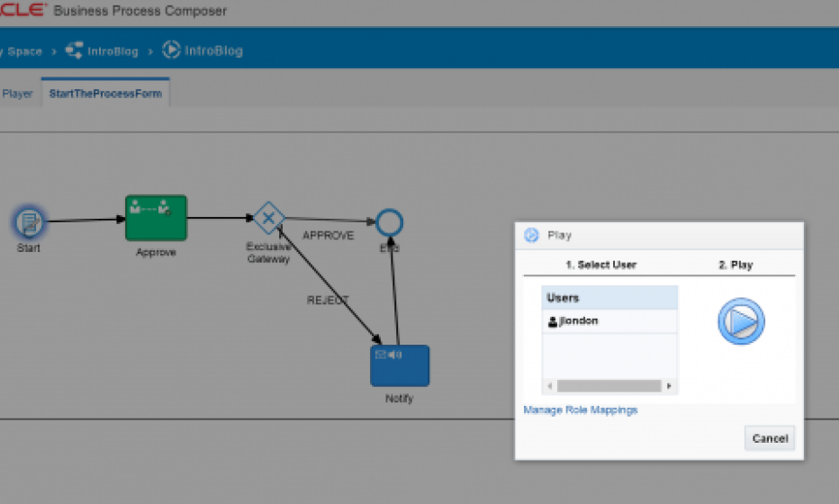Click the Notify label under the task
The width and height of the screenshot is (839, 504).
[399, 398]
